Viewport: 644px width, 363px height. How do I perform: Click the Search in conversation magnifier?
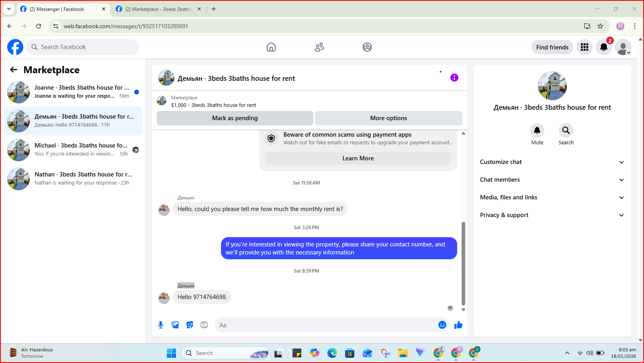click(566, 130)
